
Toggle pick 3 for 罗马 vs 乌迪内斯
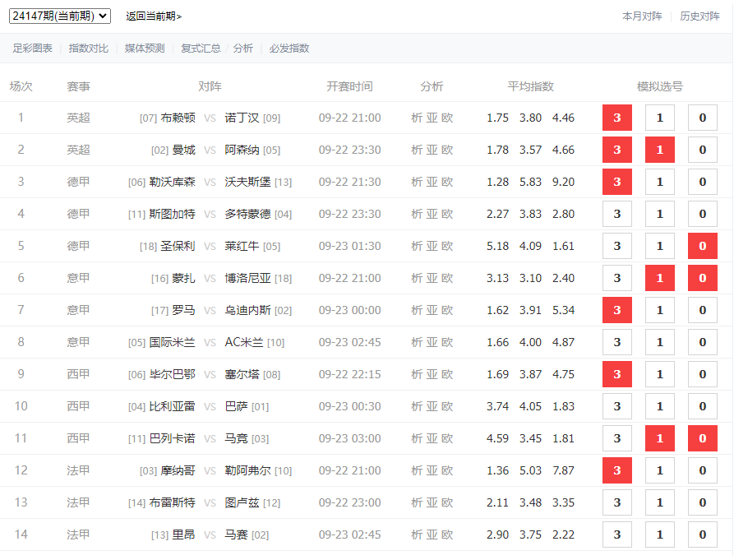(617, 310)
